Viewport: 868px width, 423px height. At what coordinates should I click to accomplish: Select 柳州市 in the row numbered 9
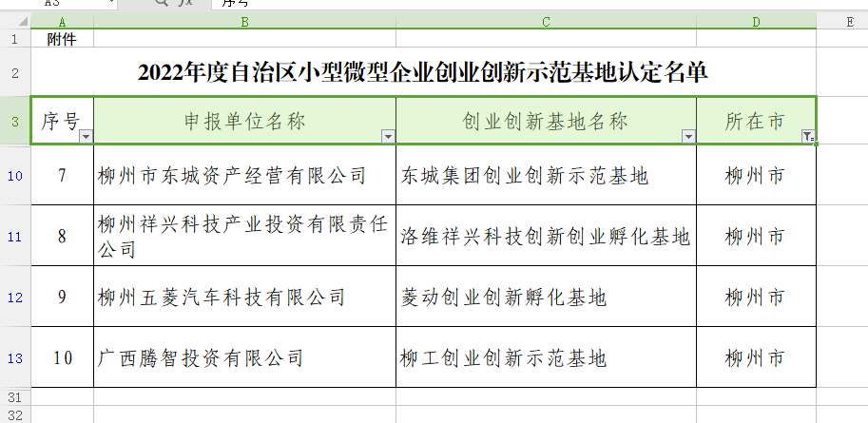point(756,298)
